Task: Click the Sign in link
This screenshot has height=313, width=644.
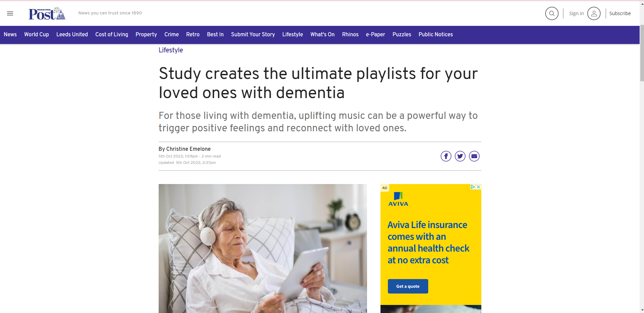Action: [576, 13]
